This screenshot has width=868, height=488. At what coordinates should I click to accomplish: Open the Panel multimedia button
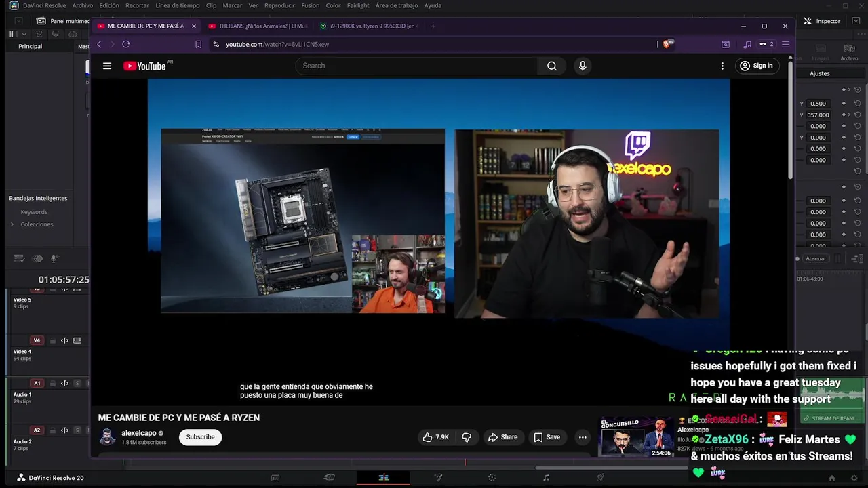[x=63, y=21]
